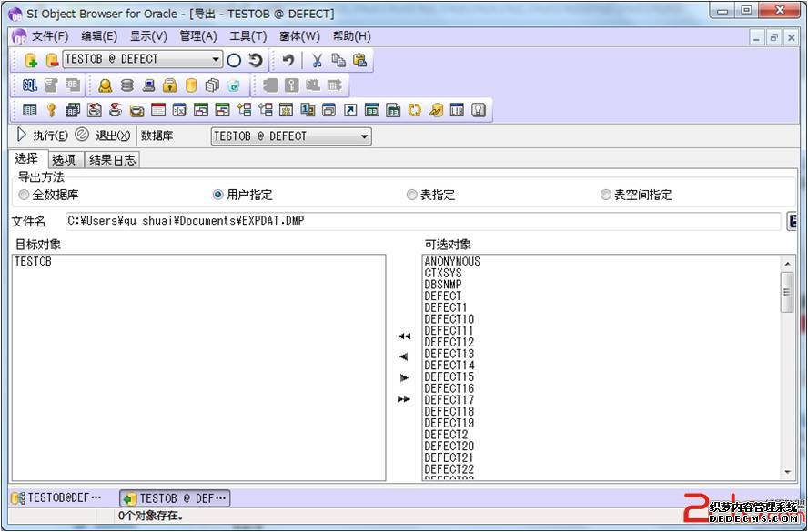The height and width of the screenshot is (532, 808).
Task: Click the yellow key icon
Action: point(51,110)
